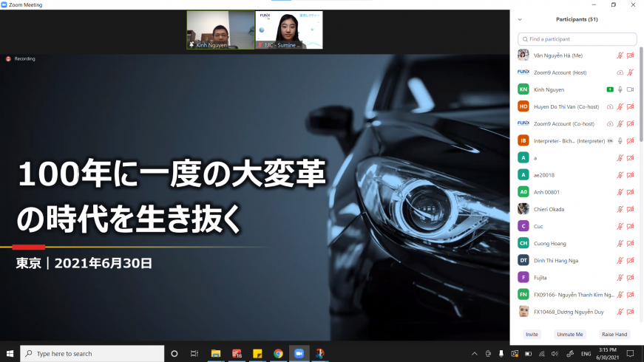Open the Windows notification center
The height and width of the screenshot is (362, 644).
(x=630, y=353)
